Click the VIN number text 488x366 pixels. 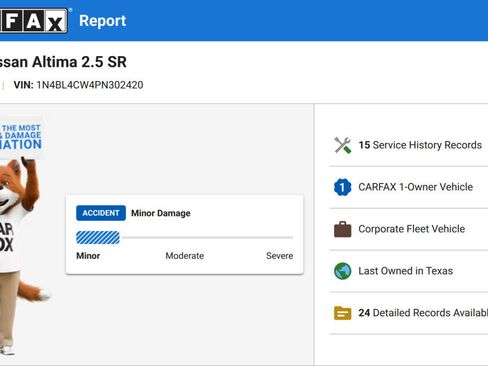90,85
